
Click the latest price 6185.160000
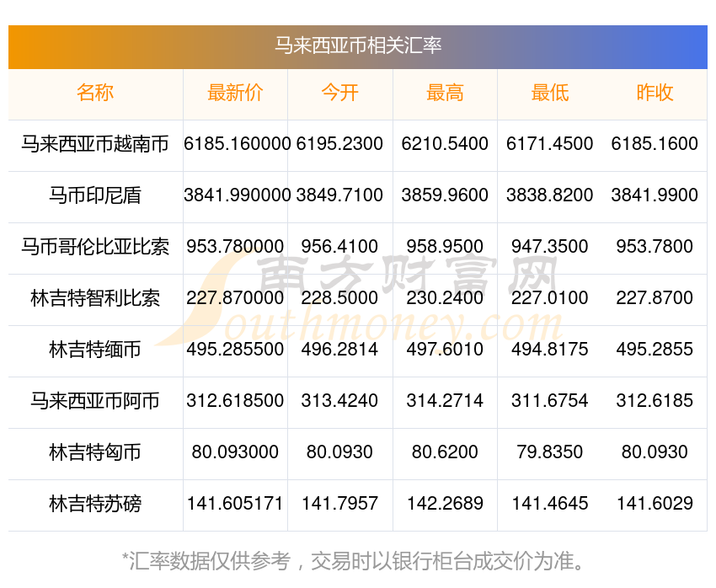tap(237, 144)
